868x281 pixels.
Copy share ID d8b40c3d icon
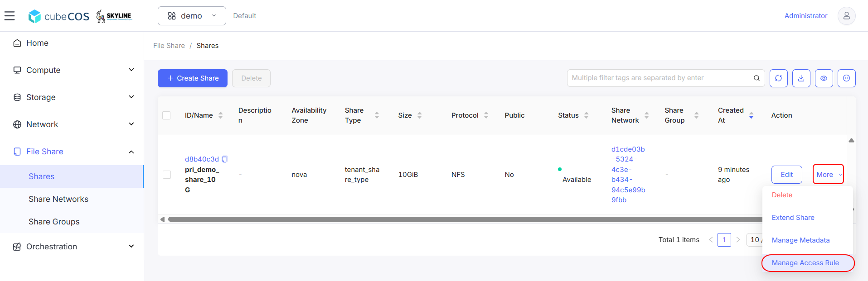click(224, 159)
